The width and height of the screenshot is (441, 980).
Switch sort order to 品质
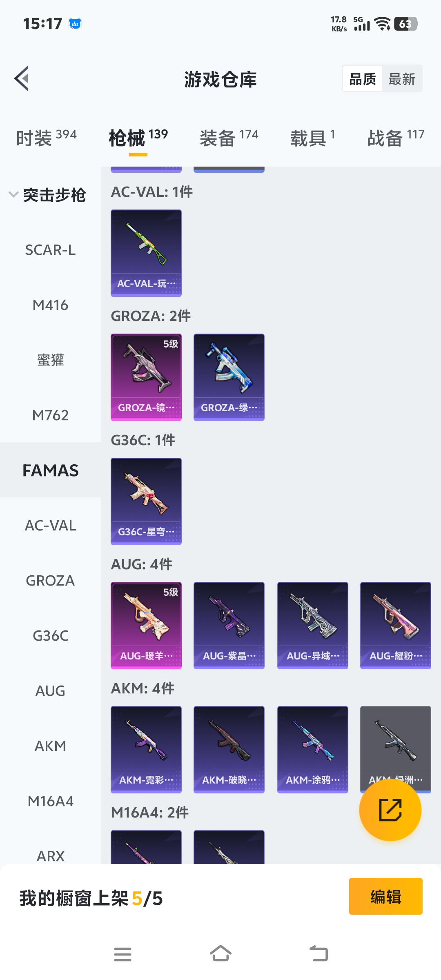(363, 78)
